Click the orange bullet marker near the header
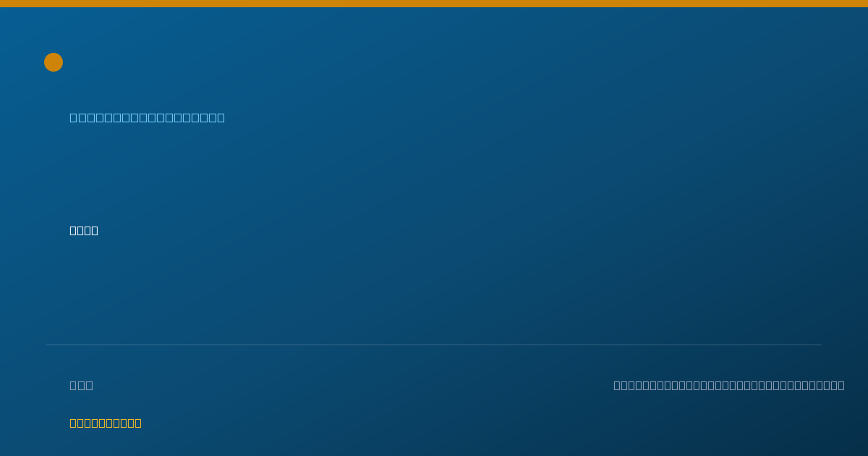The image size is (868, 456). pyautogui.click(x=54, y=62)
